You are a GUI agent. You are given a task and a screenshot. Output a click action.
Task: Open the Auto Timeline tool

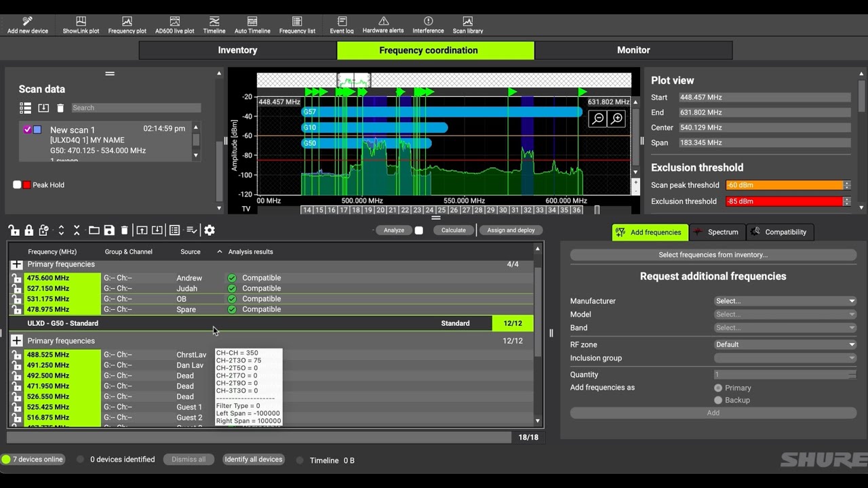click(252, 25)
